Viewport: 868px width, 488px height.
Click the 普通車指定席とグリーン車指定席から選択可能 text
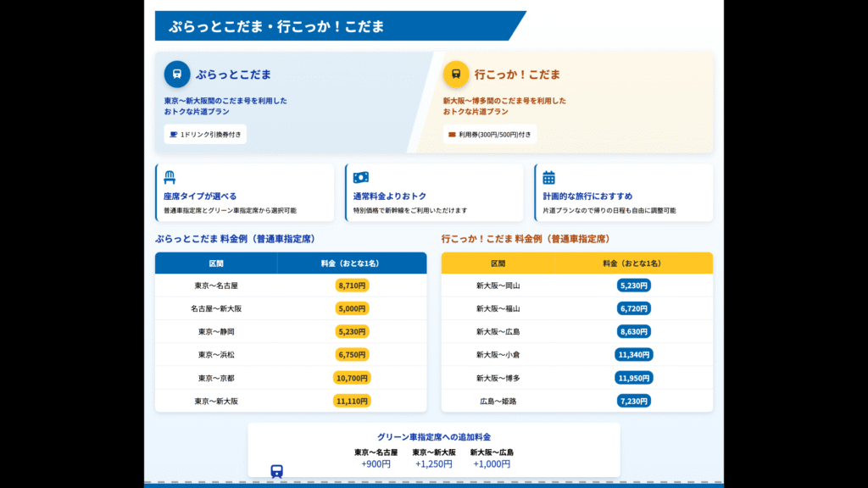pyautogui.click(x=230, y=210)
